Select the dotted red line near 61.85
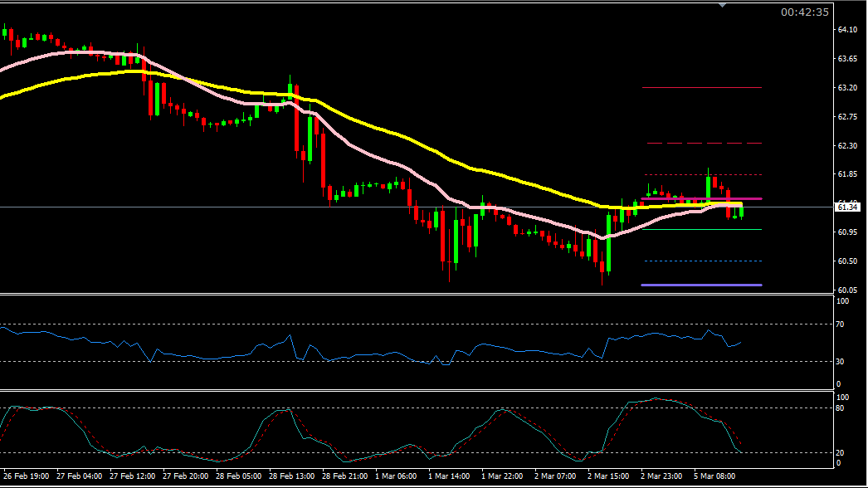This screenshot has width=868, height=488. pyautogui.click(x=703, y=175)
